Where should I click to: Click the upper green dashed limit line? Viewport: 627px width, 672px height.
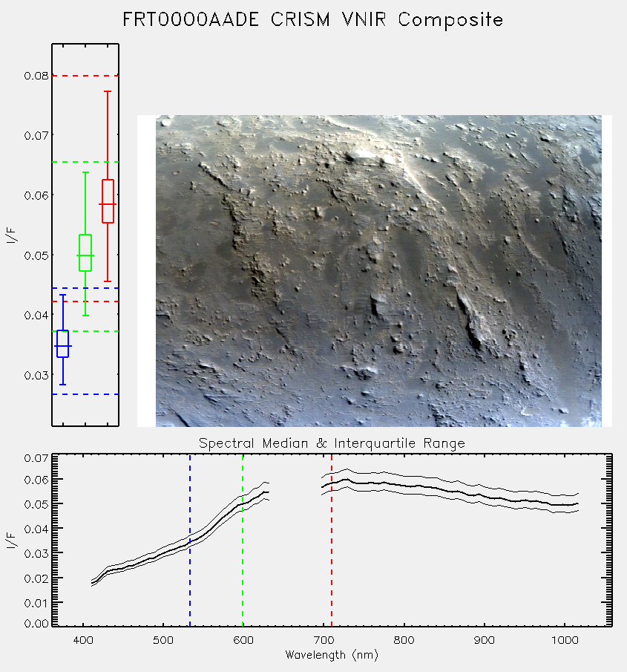point(85,162)
